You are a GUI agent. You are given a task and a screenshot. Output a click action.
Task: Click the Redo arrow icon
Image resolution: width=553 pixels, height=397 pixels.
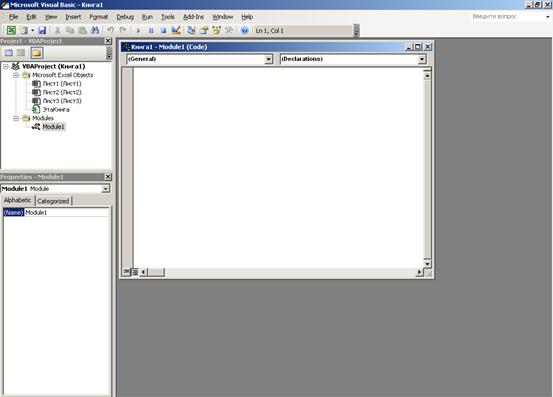click(x=123, y=30)
